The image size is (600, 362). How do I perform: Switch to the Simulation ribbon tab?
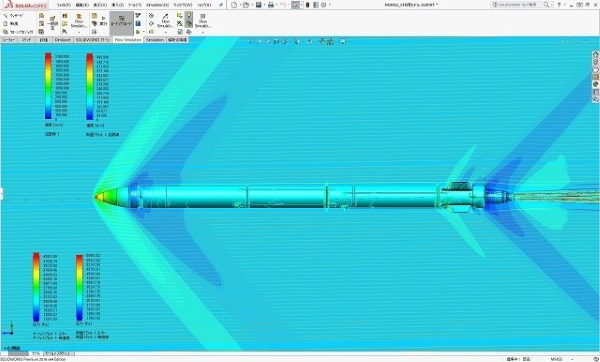coord(155,40)
